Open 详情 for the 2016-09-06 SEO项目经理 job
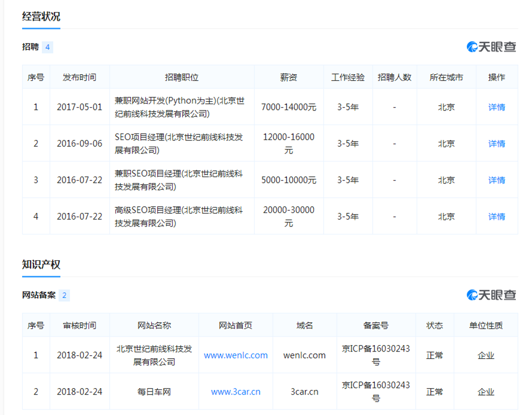 pyautogui.click(x=496, y=144)
